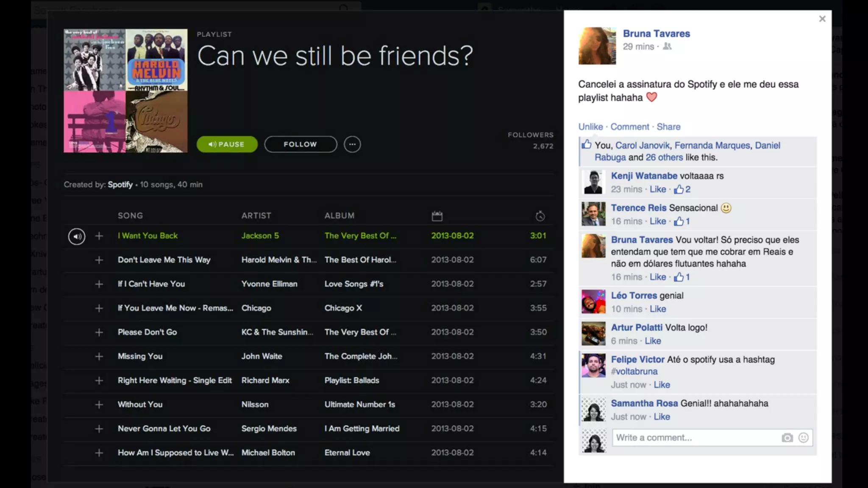Open Spotify creator link under the playlist
Image resolution: width=868 pixels, height=488 pixels.
coord(120,185)
